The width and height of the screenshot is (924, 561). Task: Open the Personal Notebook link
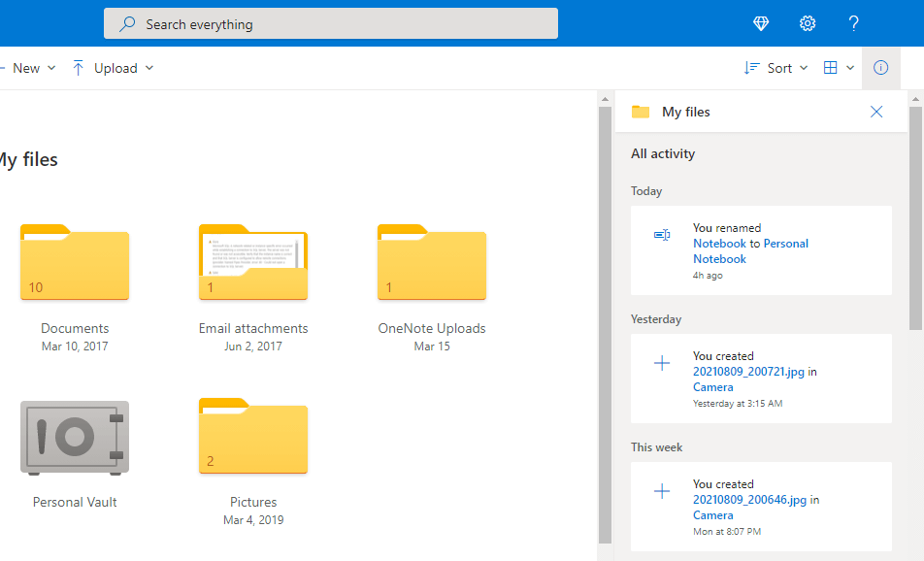751,251
